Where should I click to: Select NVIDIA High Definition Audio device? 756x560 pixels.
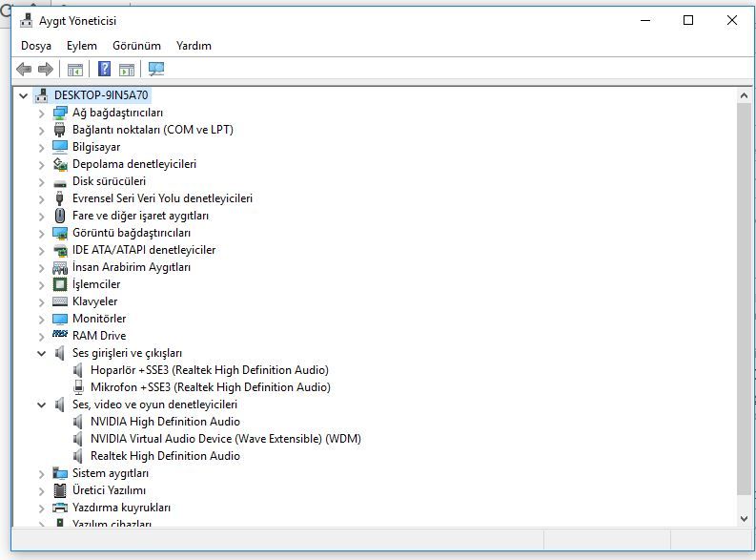(x=165, y=422)
